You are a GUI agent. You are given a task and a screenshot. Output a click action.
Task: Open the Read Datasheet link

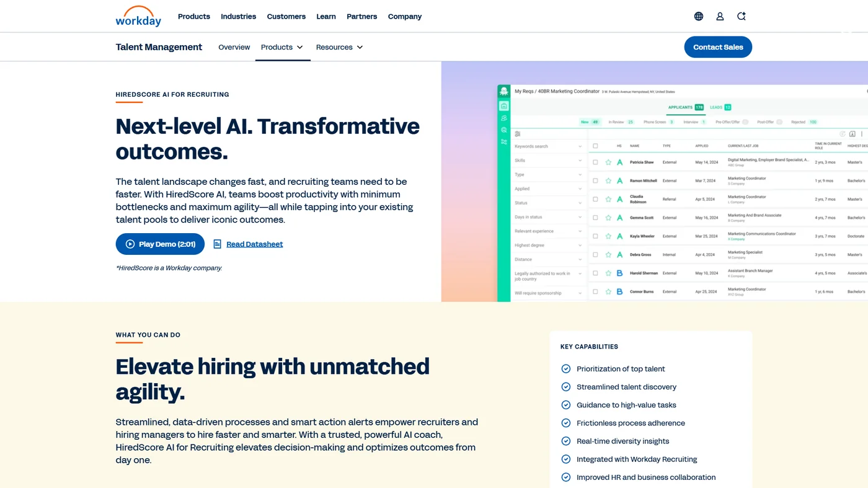pos(255,244)
